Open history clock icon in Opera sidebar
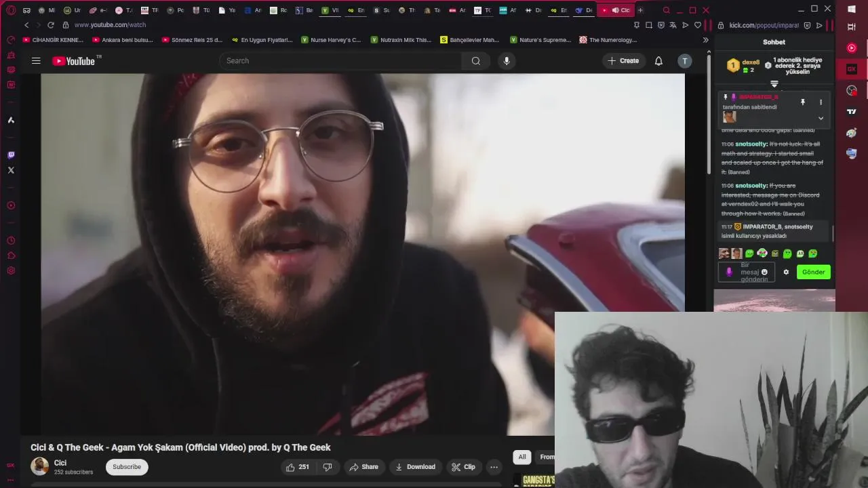Image resolution: width=868 pixels, height=488 pixels. 11,241
